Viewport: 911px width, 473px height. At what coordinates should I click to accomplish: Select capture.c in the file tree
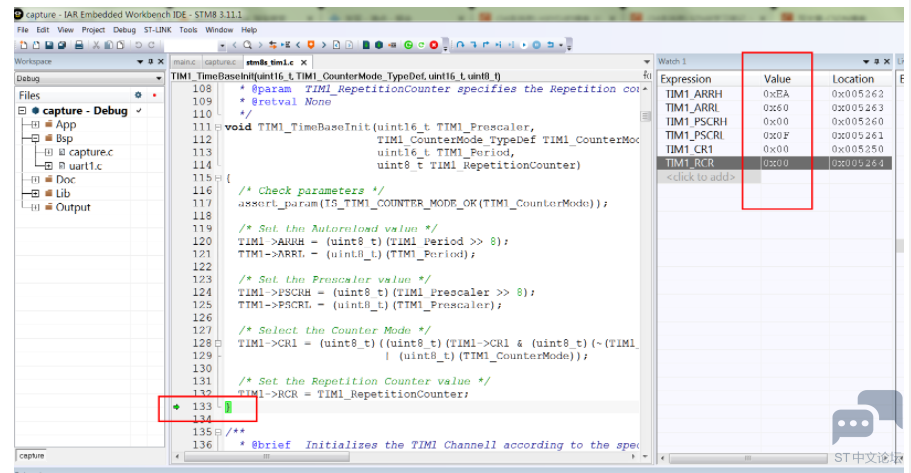pyautogui.click(x=91, y=152)
